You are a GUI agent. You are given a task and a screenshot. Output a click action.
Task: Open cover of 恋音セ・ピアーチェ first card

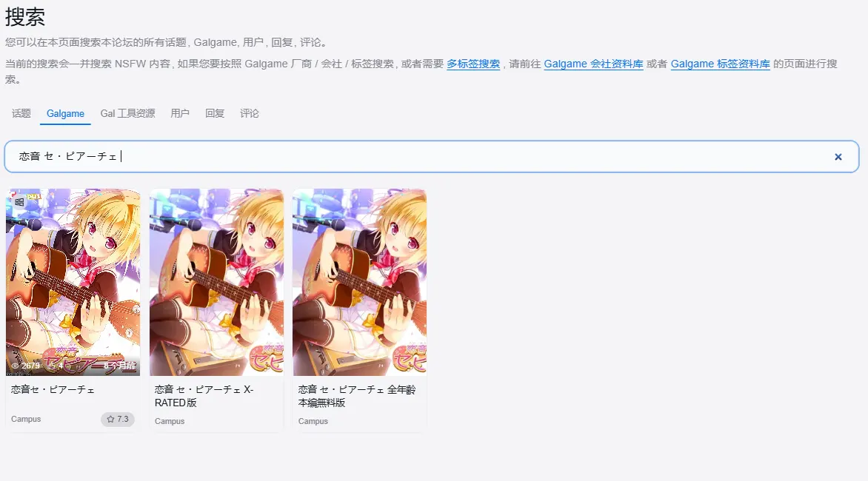coord(73,283)
